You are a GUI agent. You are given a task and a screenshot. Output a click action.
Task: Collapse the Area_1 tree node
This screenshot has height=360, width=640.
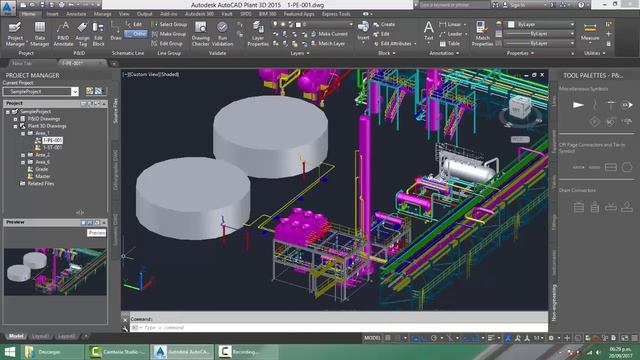coord(23,133)
